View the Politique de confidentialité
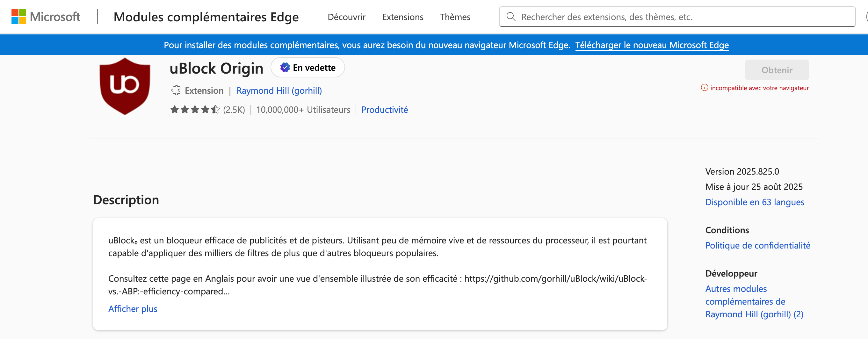Image resolution: width=868 pixels, height=339 pixels. (758, 245)
